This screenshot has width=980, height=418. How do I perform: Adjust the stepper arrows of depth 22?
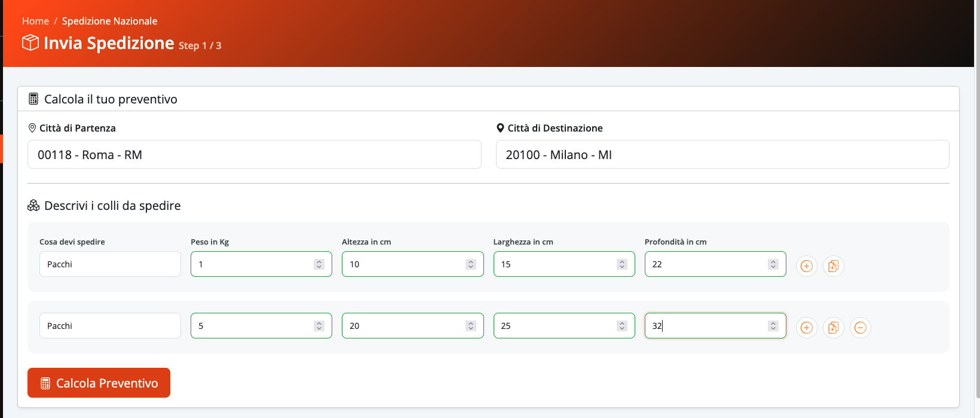[773, 264]
